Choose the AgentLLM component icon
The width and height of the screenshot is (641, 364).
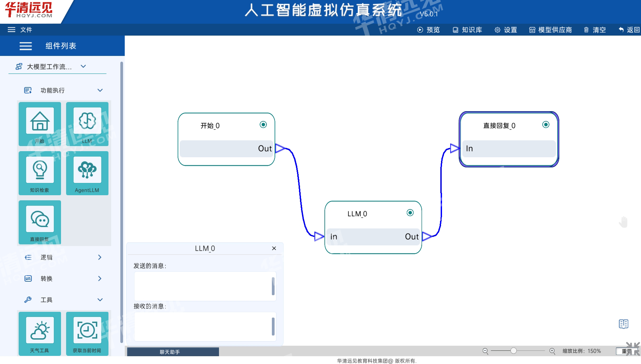87,170
